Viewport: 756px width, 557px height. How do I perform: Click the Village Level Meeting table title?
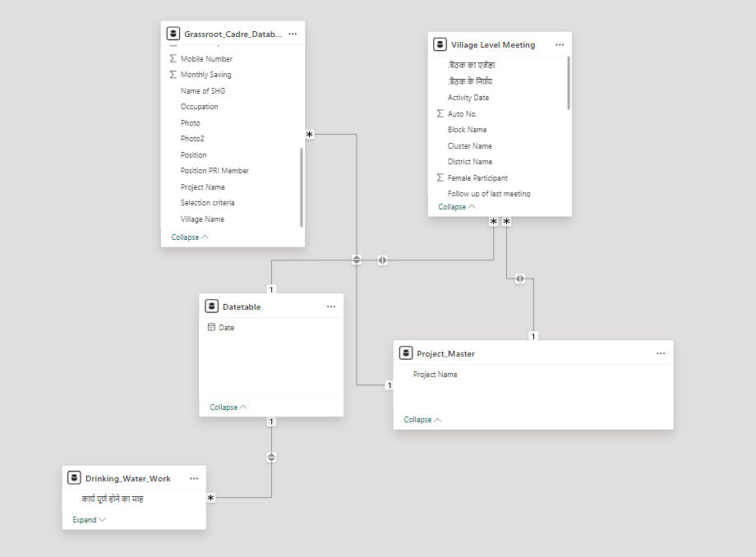[x=493, y=45]
